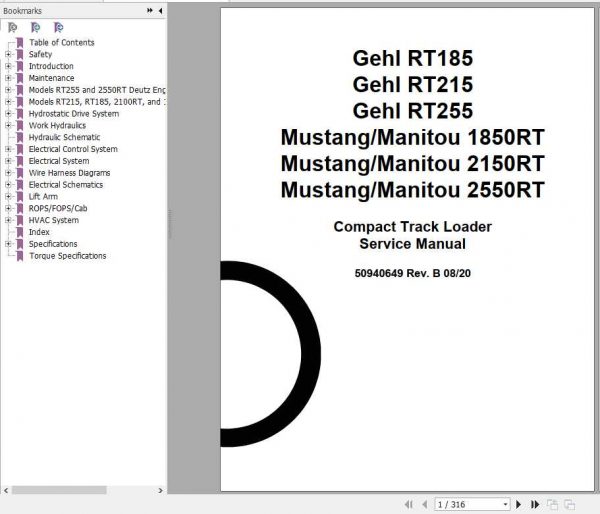Click the bookmarks horizontal scrollbar thumb
600x514 pixels.
pos(59,490)
